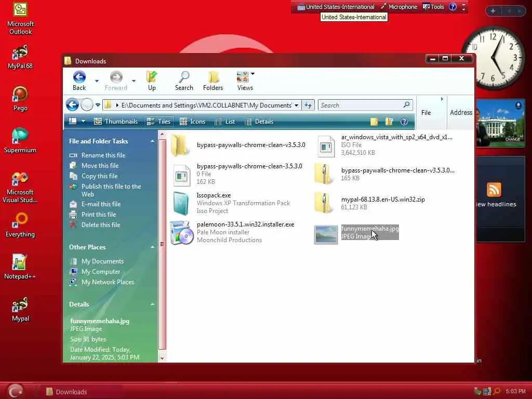Open the Search toolbar button
532x399 pixels.
pyautogui.click(x=184, y=81)
